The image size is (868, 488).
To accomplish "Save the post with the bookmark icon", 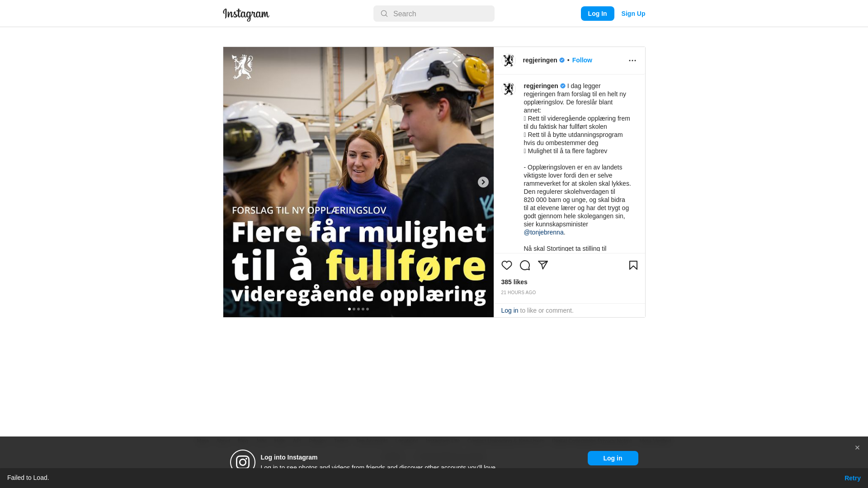I will [633, 265].
